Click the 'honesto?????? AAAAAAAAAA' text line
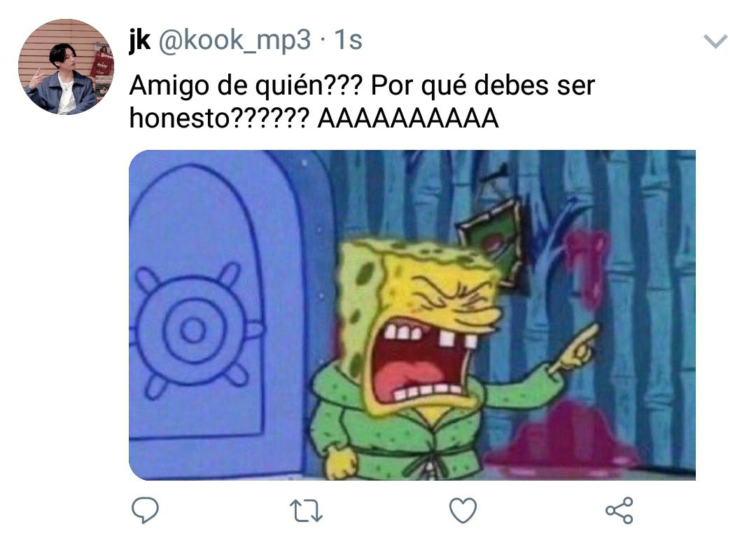Viewport: 756px width, 536px height. (x=314, y=118)
